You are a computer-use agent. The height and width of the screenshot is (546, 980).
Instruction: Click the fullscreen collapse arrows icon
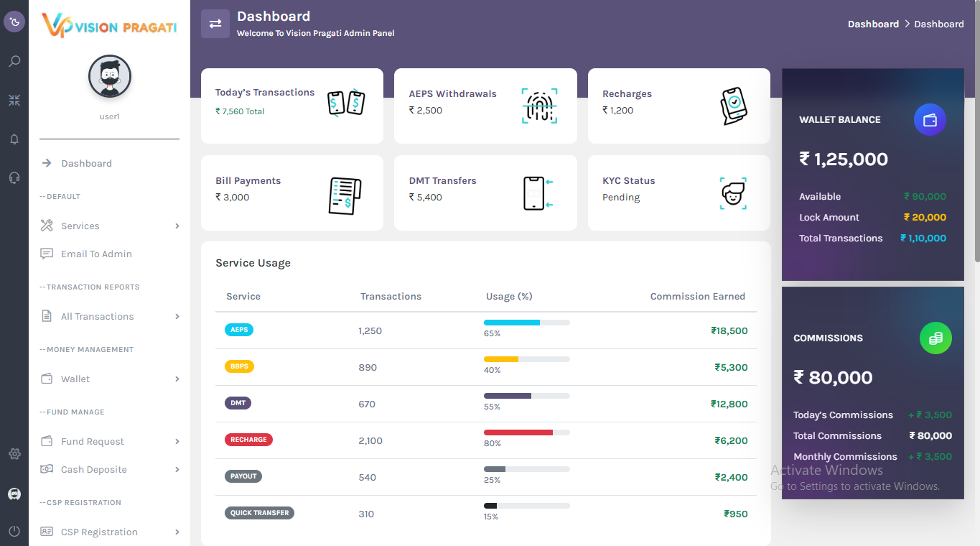click(14, 101)
